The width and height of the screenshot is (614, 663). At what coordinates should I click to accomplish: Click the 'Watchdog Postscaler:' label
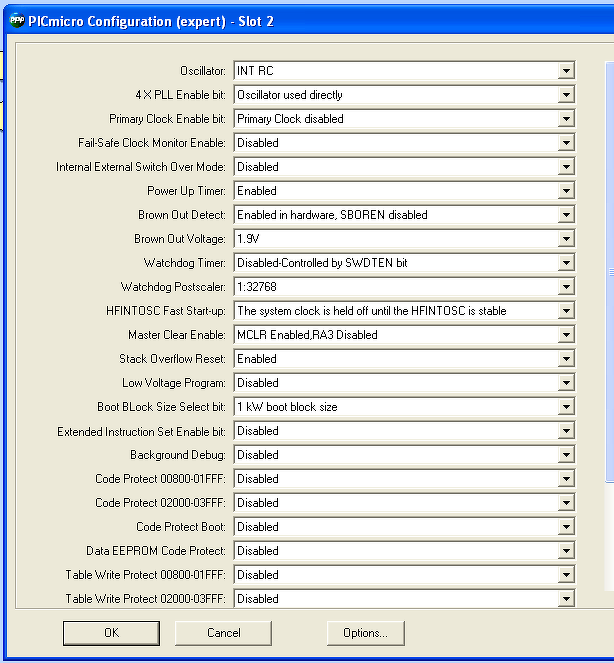[x=173, y=287]
